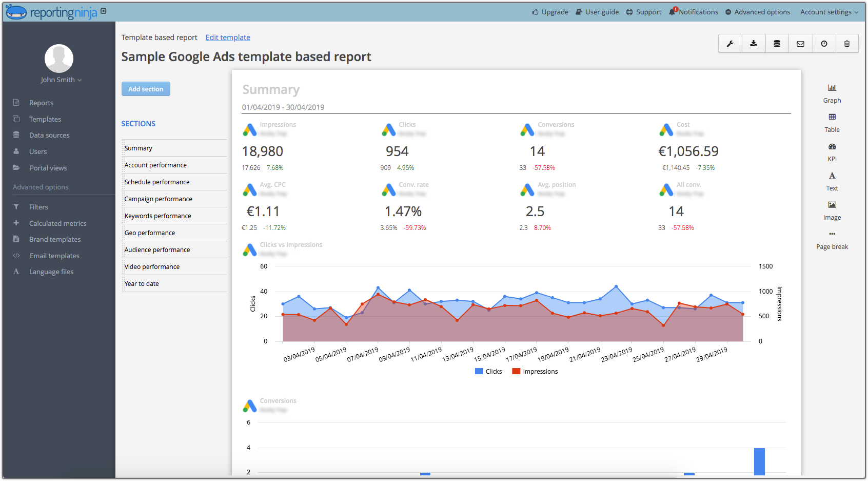
Task: Delete the report via the trash icon
Action: point(847,43)
